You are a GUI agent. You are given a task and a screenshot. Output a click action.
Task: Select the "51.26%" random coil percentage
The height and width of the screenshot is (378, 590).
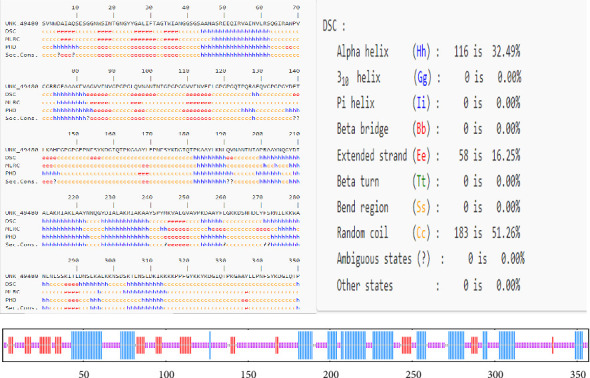[506, 233]
